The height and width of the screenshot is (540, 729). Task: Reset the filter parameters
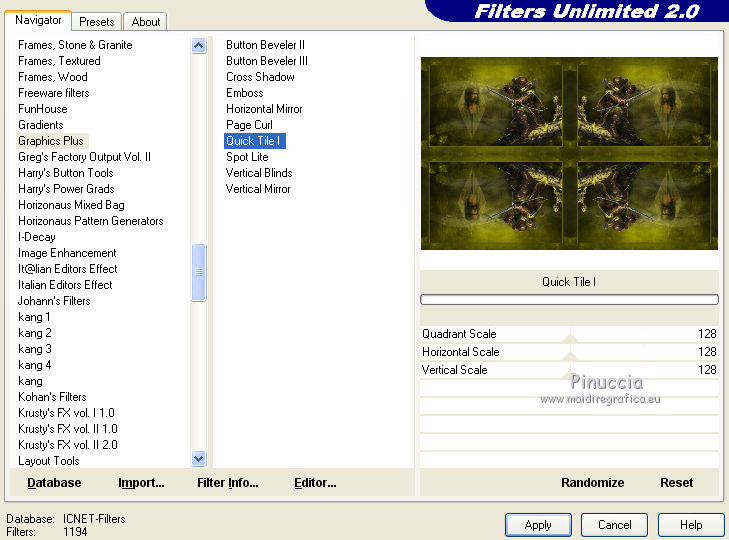(676, 483)
